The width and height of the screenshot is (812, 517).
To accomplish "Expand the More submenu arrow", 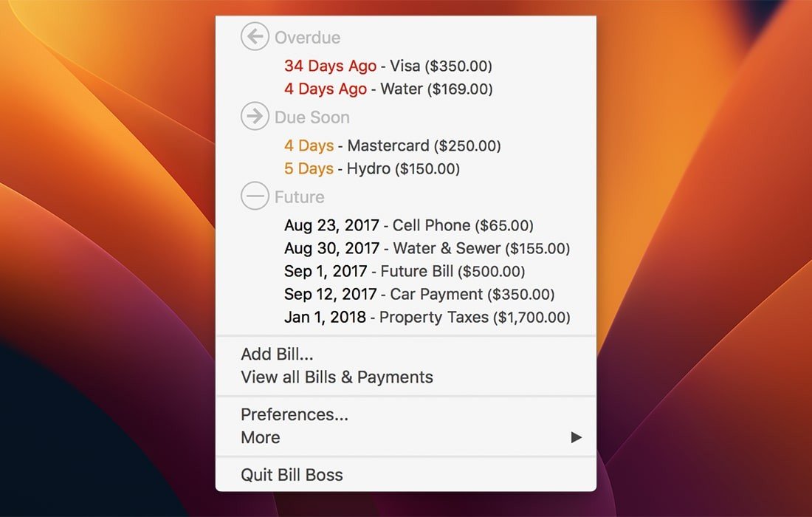I will tap(577, 437).
